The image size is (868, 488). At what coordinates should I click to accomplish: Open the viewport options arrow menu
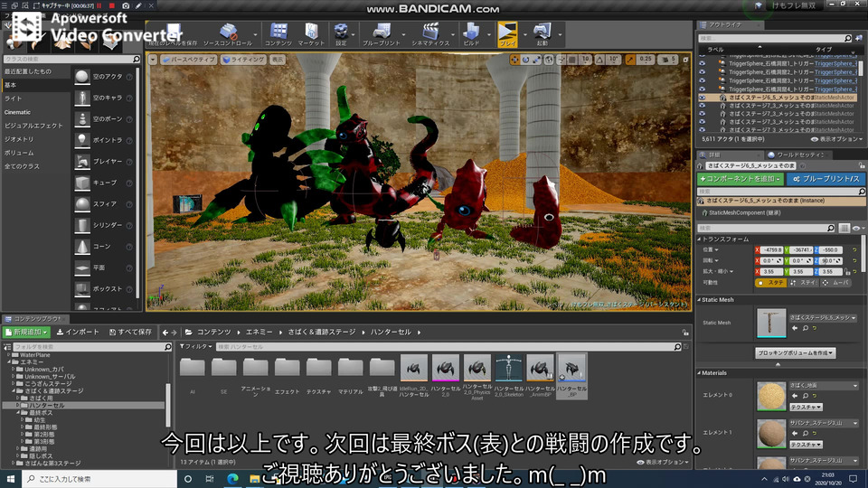[153, 60]
